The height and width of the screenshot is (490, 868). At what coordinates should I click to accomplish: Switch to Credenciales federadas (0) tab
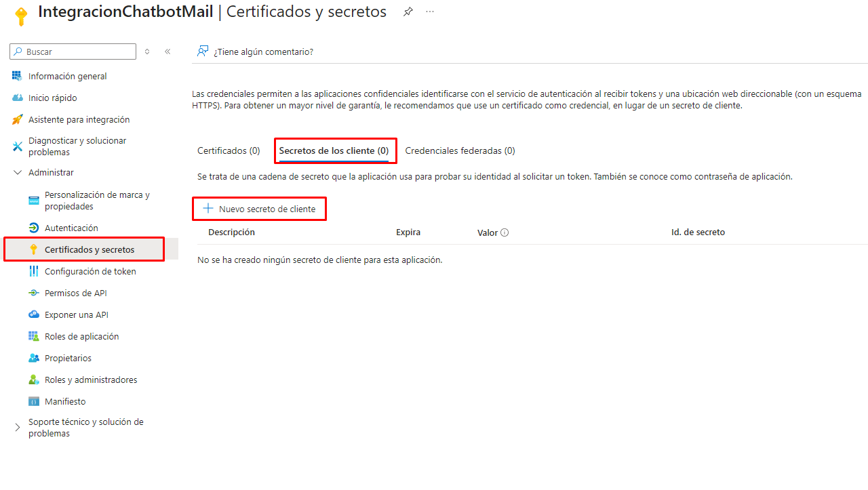(x=460, y=150)
